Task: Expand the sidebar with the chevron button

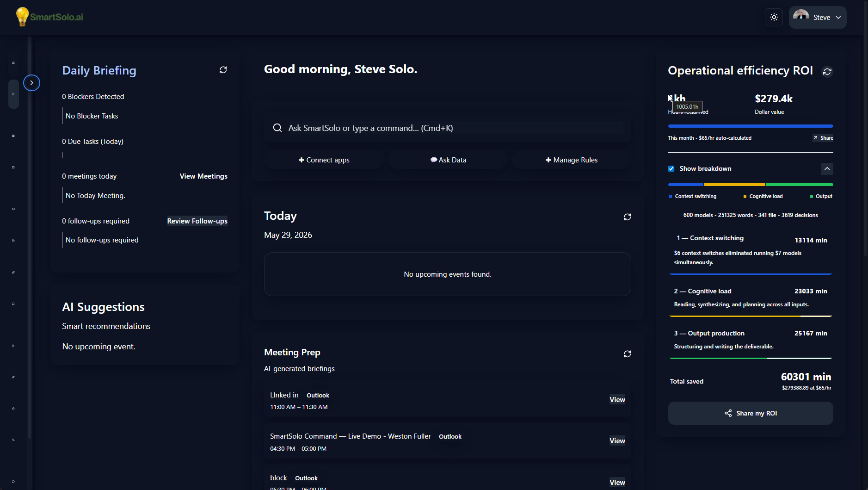Action: [x=31, y=83]
